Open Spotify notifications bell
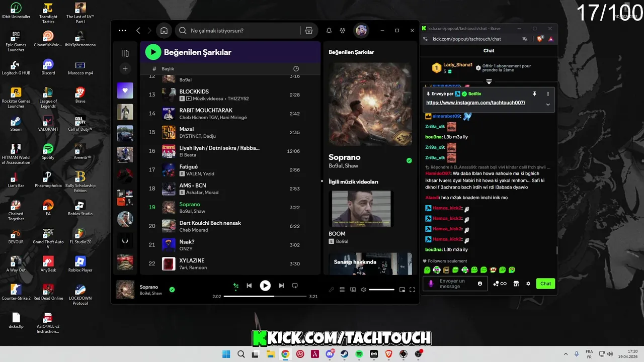The width and height of the screenshot is (644, 362). pos(329,31)
